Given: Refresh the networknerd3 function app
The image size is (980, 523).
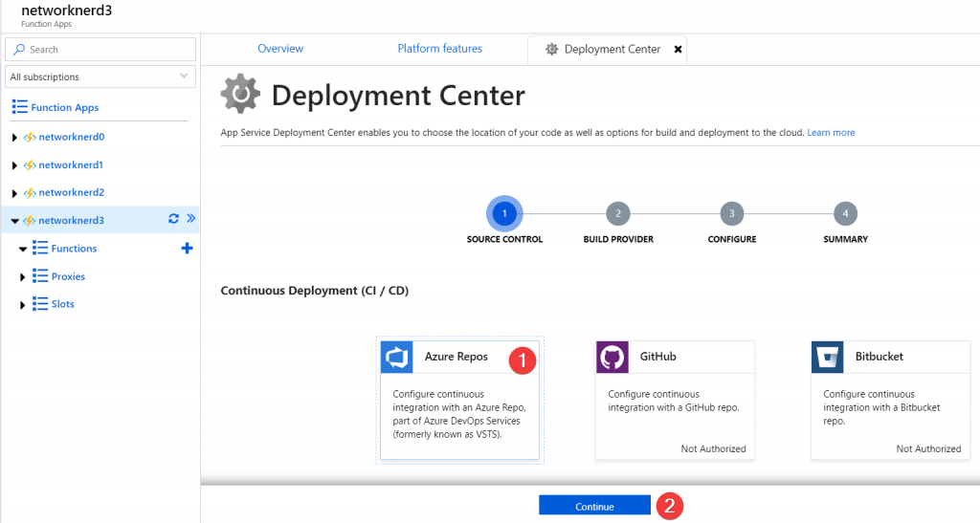Looking at the screenshot, I should click(x=173, y=218).
